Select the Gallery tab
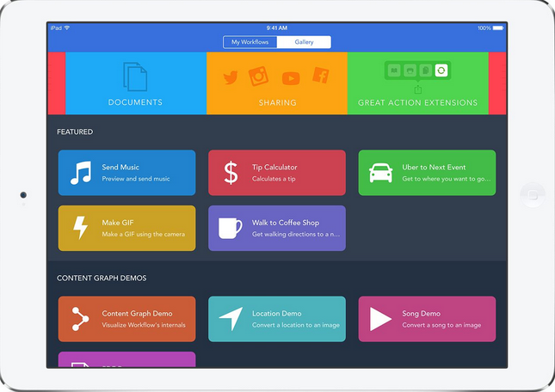Image resolution: width=555 pixels, height=392 pixels. pos(304,42)
